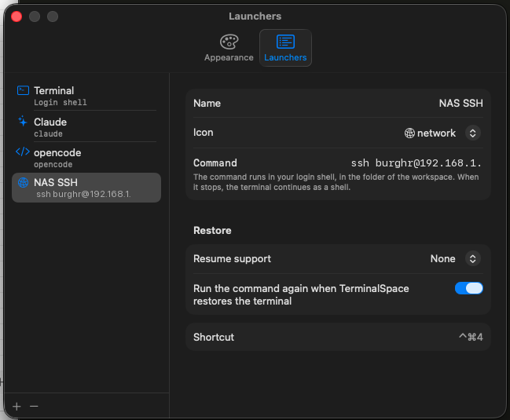Viewport: 510px width, 420px height.
Task: Click the NAS SSH globe icon in sidebar
Action: pyautogui.click(x=23, y=183)
